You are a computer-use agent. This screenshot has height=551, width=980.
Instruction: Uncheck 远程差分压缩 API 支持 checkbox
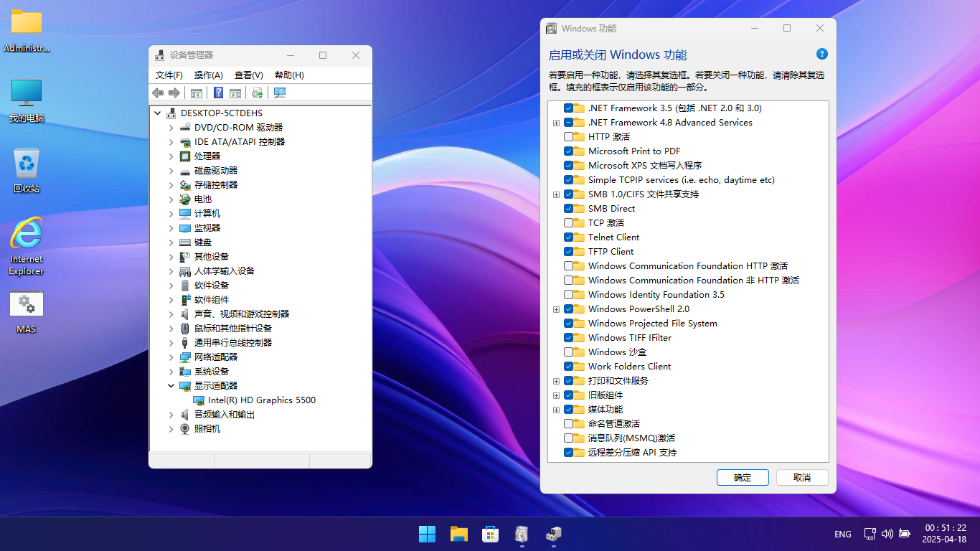coord(568,452)
